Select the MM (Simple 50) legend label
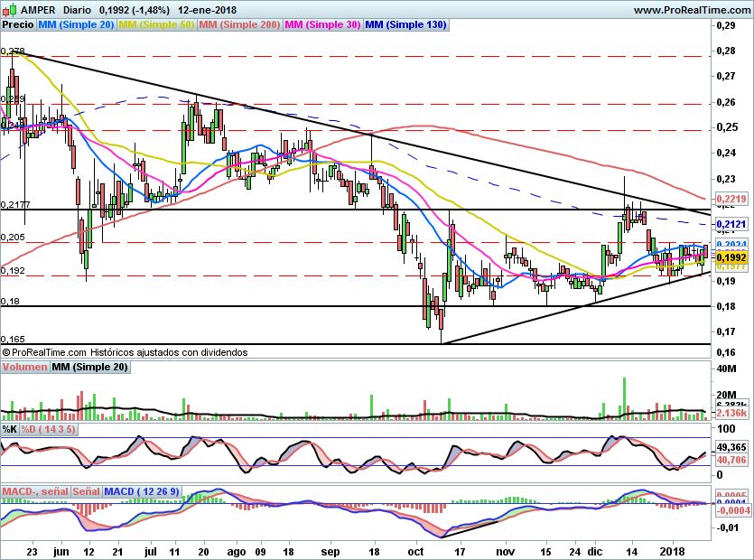Image resolution: width=754 pixels, height=560 pixels. (x=156, y=25)
